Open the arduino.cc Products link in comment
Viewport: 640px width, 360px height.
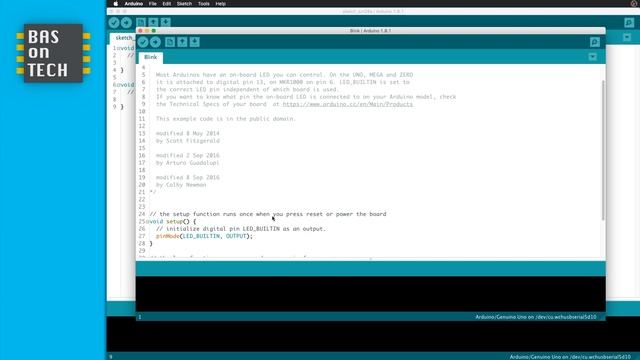tap(348, 104)
